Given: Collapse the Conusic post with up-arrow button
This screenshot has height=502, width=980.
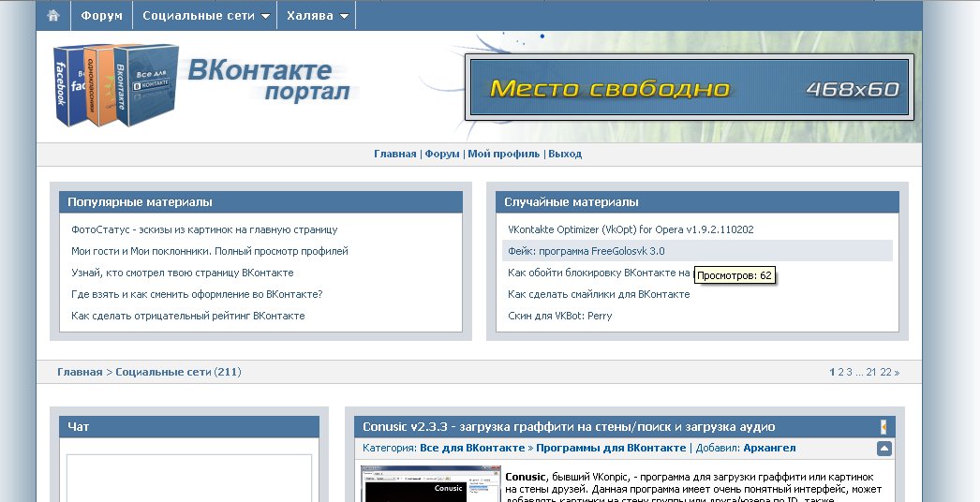Looking at the screenshot, I should pyautogui.click(x=883, y=449).
